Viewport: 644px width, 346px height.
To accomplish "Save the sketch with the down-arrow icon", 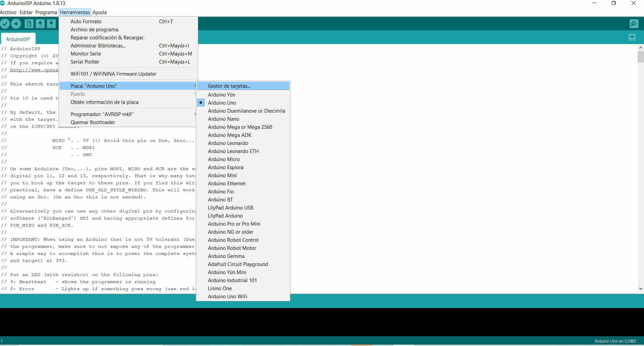I will [x=51, y=24].
